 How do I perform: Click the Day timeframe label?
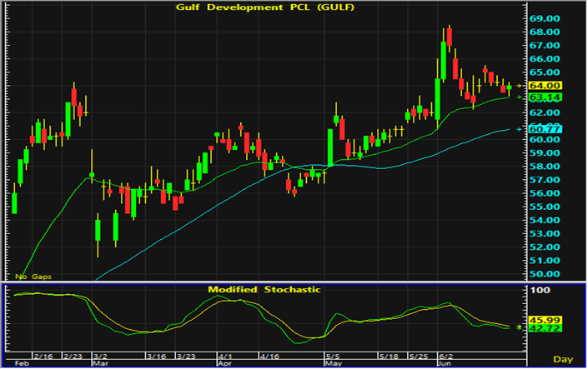(x=564, y=360)
